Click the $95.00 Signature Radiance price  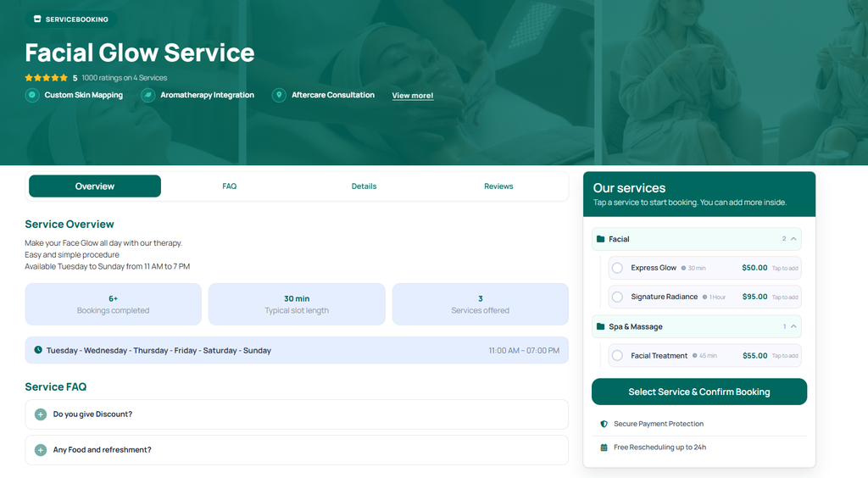tap(754, 297)
